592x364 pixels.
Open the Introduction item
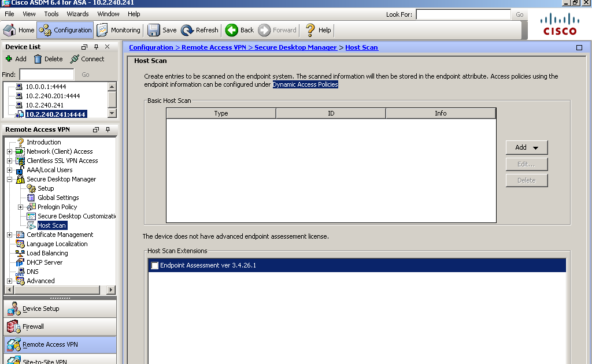43,142
